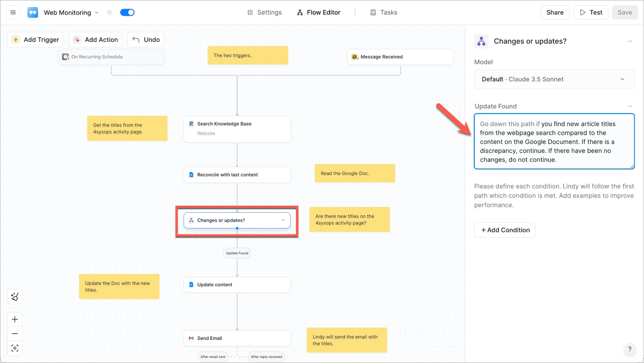Image resolution: width=644 pixels, height=363 pixels.
Task: Expand the Web Monitoring name chevron
Action: (97, 13)
